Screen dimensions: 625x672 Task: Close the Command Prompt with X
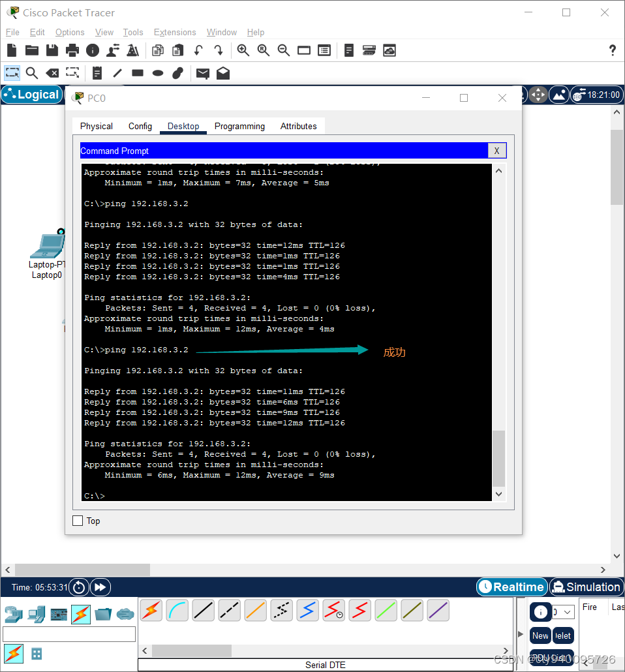tap(497, 151)
